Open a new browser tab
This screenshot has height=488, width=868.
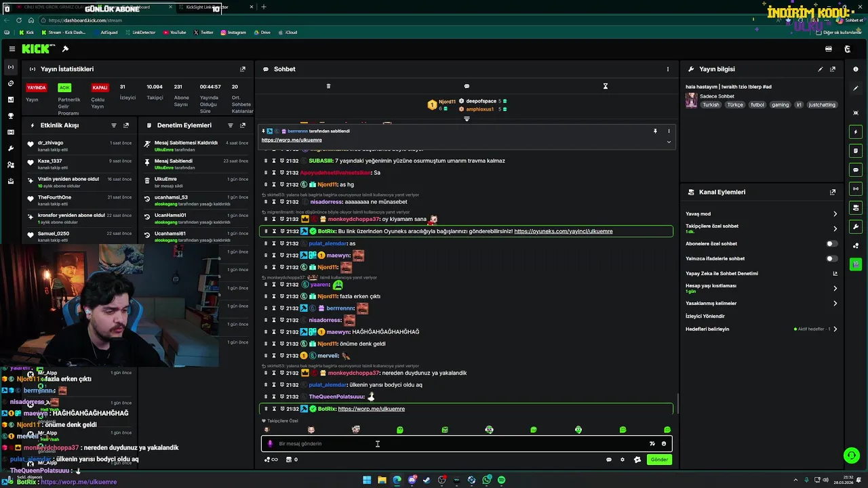tap(264, 7)
